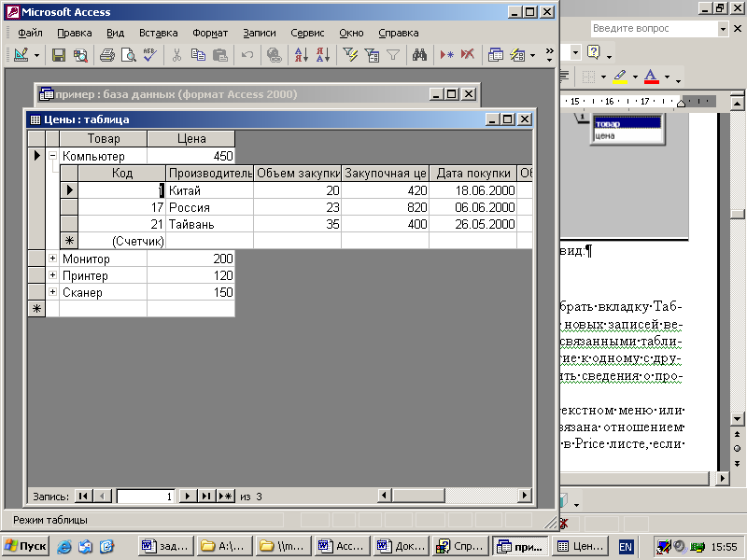Expand the Монитор row subdatasheet
The image size is (747, 560).
point(53,259)
